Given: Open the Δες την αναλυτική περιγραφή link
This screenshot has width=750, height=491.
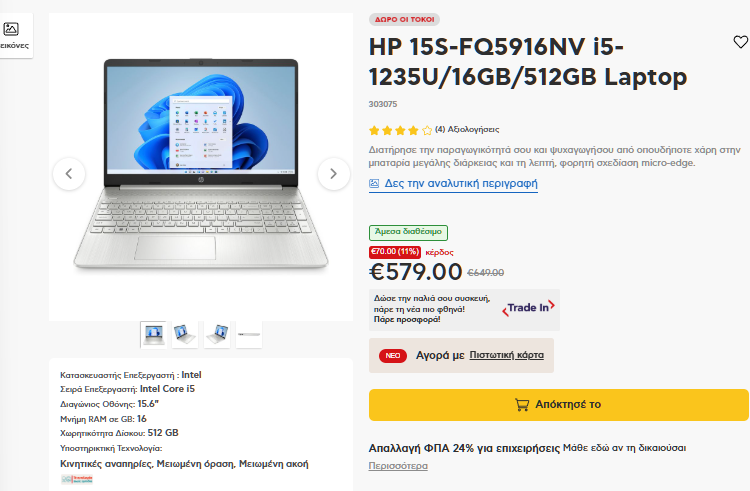Looking at the screenshot, I should (x=461, y=184).
